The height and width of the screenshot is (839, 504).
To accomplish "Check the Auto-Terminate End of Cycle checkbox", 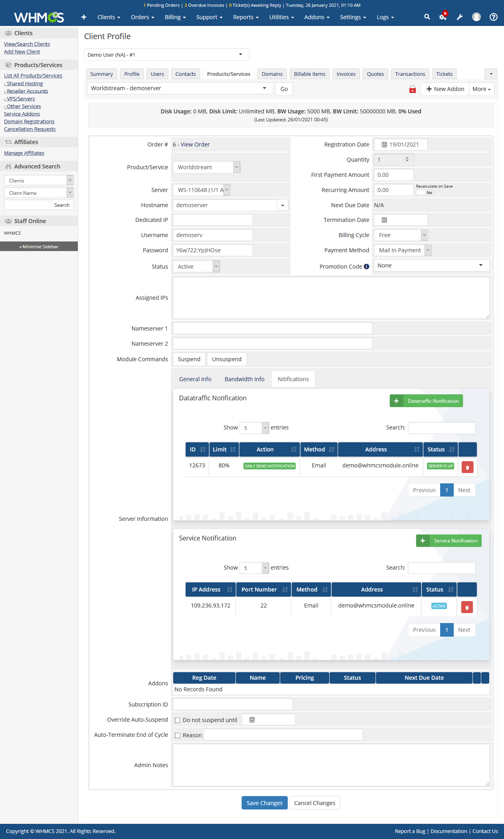I will click(178, 735).
